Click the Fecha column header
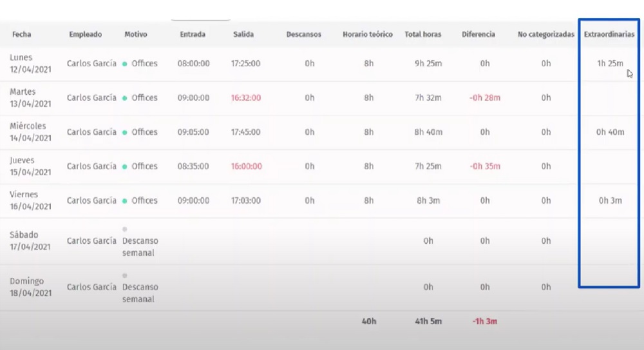Image resolution: width=644 pixels, height=350 pixels. pos(21,34)
